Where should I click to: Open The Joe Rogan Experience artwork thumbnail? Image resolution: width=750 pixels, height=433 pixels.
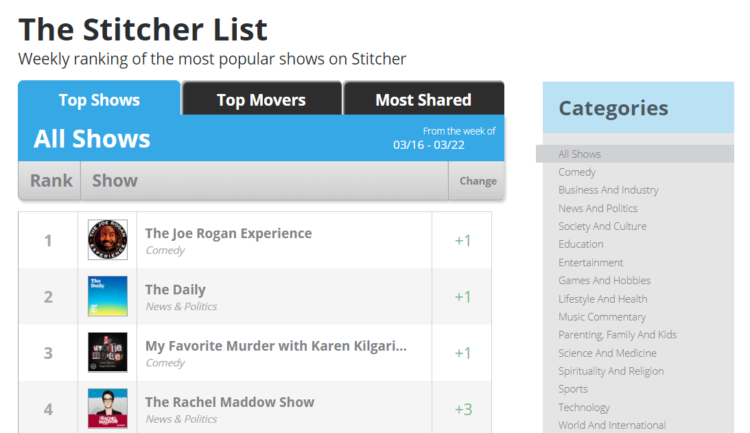108,240
